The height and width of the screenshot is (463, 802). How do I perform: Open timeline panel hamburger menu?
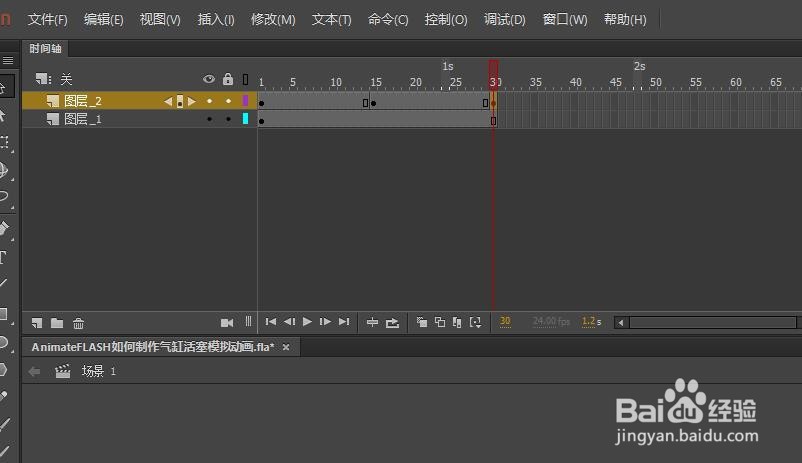tap(8, 60)
